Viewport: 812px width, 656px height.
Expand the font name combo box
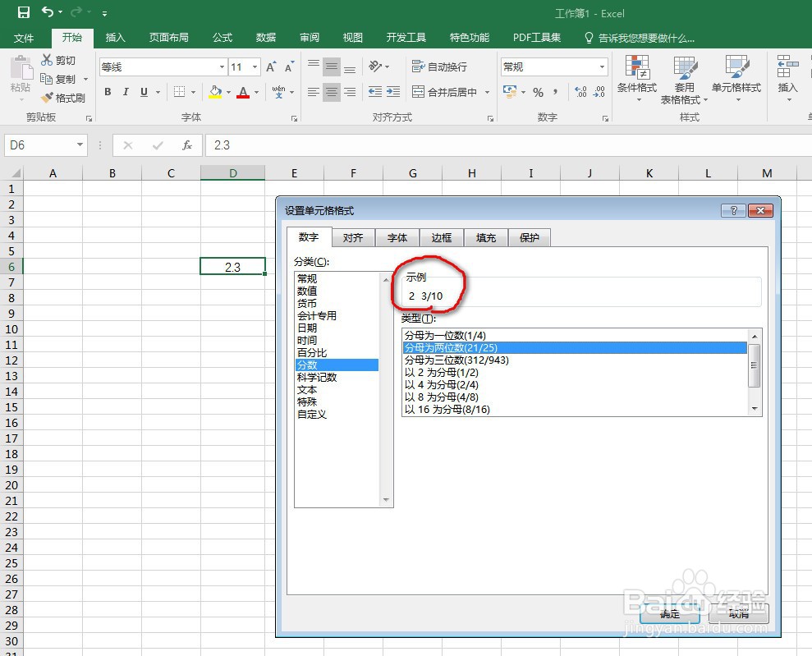coord(220,67)
